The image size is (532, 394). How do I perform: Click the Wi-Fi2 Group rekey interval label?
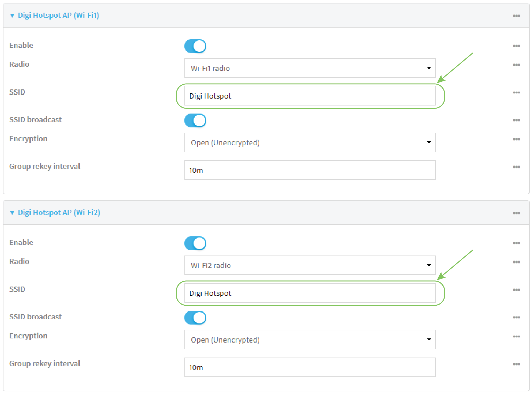coord(44,364)
